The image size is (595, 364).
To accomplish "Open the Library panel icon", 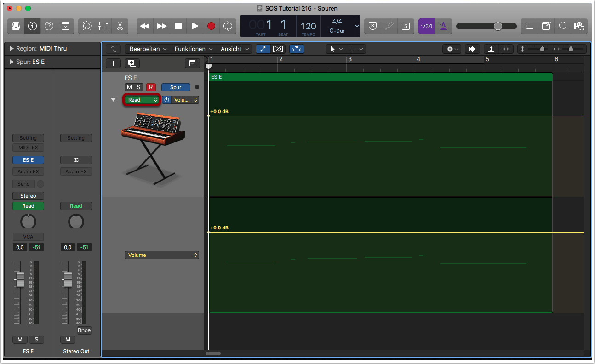I will click(x=16, y=26).
